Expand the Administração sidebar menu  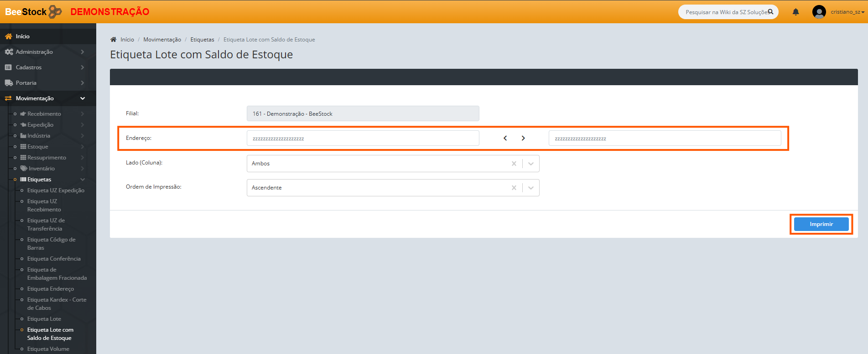tap(45, 52)
